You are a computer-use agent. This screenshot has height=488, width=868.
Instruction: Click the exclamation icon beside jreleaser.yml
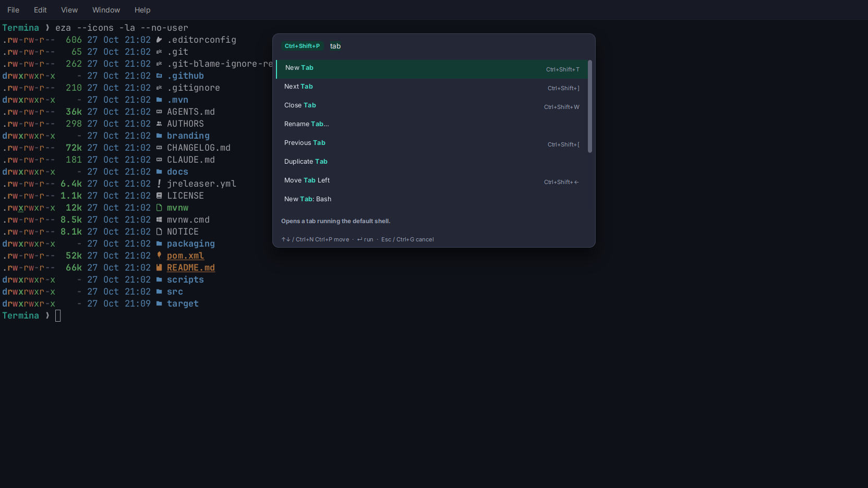pos(159,184)
